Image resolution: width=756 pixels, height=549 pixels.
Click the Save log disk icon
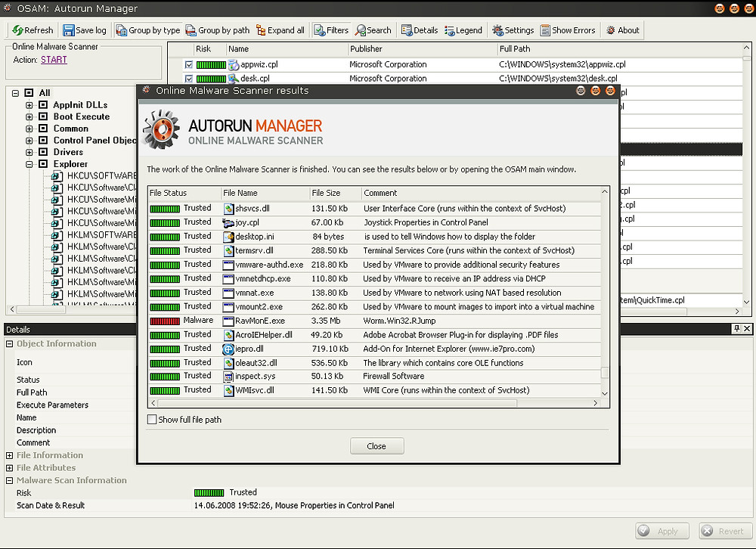69,30
